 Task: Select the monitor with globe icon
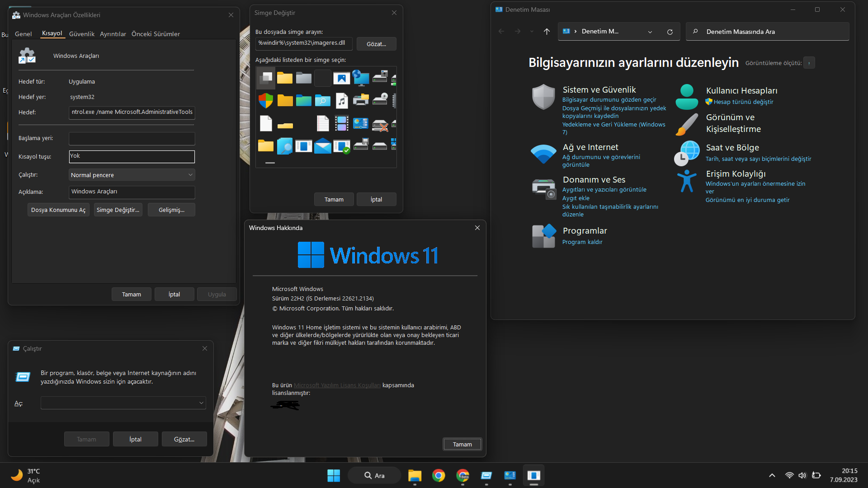361,78
